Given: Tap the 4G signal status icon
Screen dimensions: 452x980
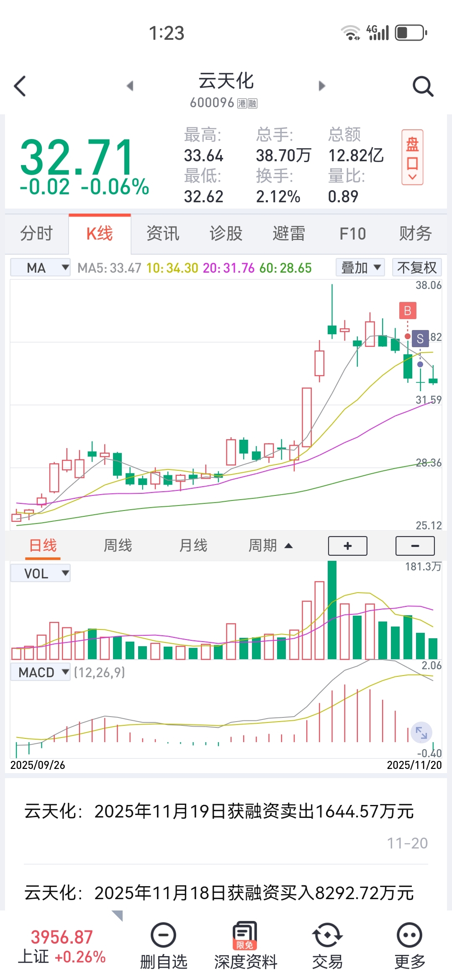Looking at the screenshot, I should [378, 33].
